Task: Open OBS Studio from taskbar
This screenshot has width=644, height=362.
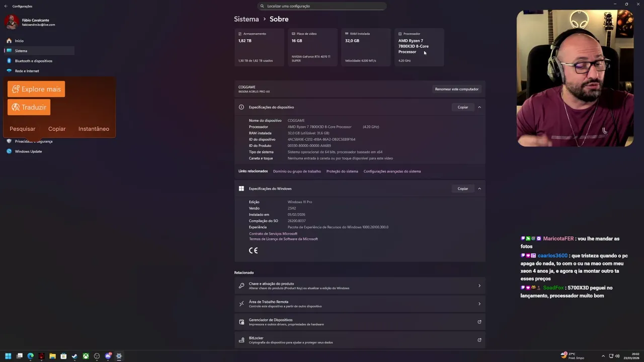Action: (x=97, y=356)
